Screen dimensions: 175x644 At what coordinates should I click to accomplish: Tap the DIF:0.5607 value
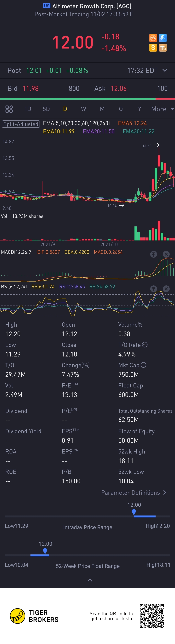click(x=48, y=252)
